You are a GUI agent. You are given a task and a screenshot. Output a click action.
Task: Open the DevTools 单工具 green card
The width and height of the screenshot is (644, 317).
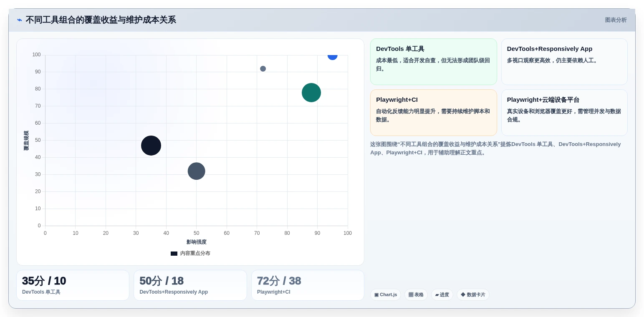pyautogui.click(x=434, y=62)
